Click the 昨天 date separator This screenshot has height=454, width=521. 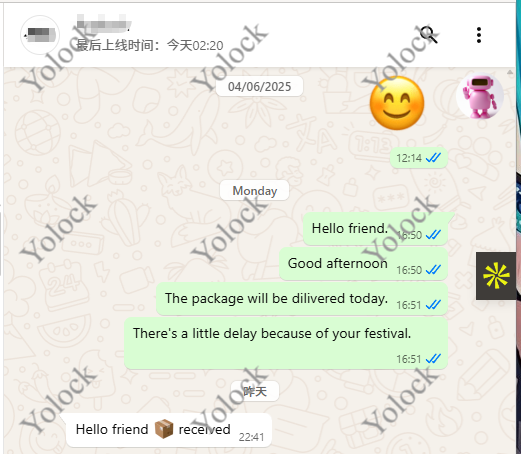(255, 391)
